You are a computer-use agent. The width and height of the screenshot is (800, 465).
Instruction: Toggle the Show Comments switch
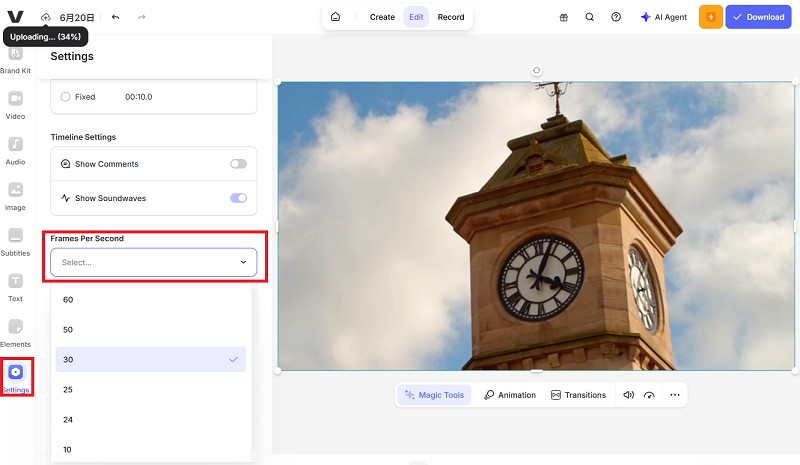click(238, 164)
